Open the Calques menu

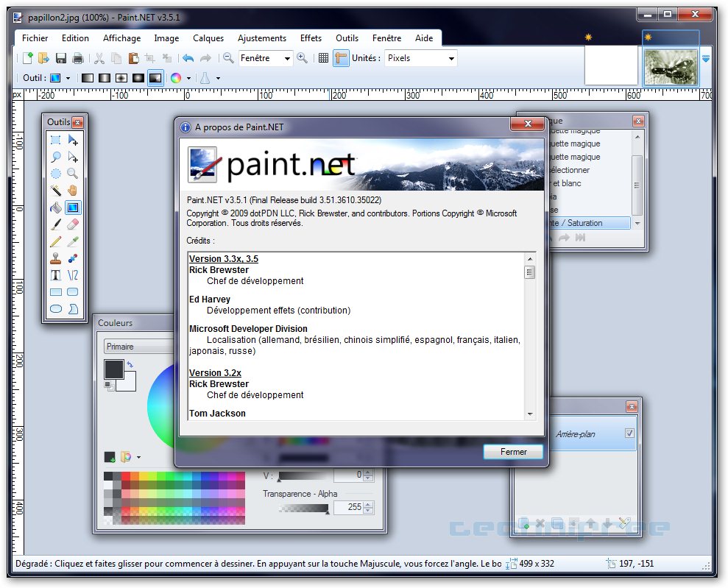point(208,38)
